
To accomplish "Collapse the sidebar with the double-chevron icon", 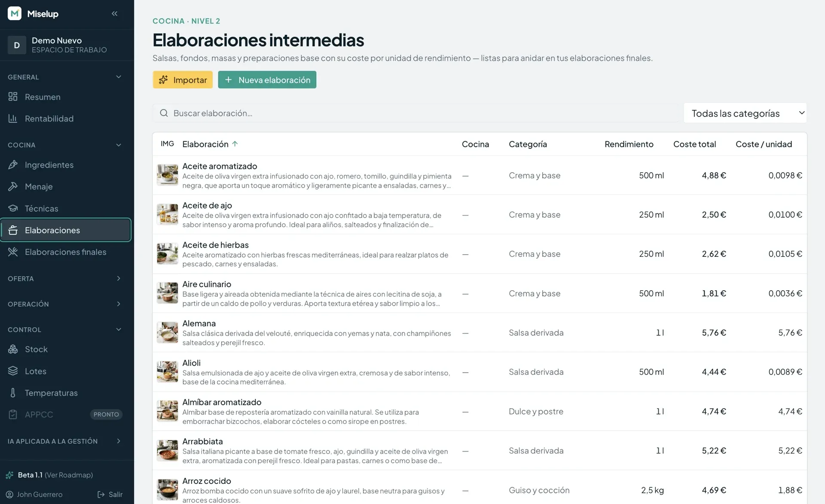I will (114, 13).
